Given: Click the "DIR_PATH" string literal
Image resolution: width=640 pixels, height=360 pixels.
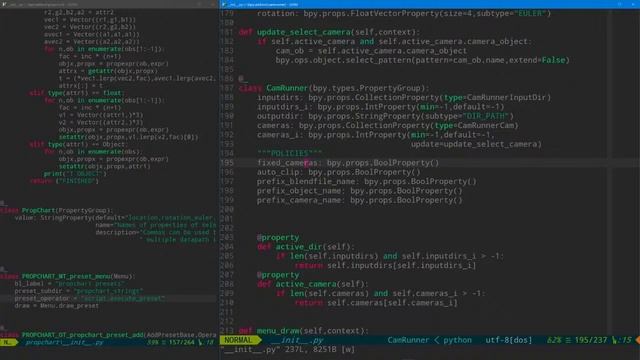Looking at the screenshot, I should coord(485,116).
